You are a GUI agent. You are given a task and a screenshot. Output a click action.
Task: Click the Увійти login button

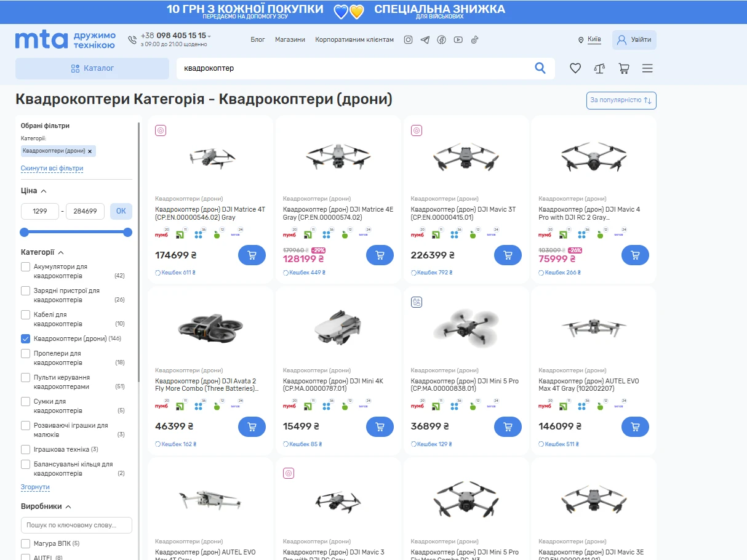[x=634, y=40]
